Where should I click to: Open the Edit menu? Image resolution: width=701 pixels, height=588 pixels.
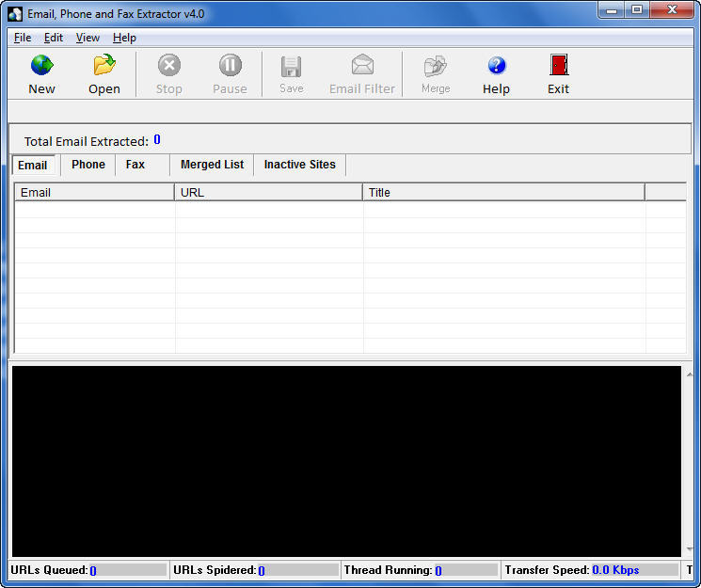(54, 38)
